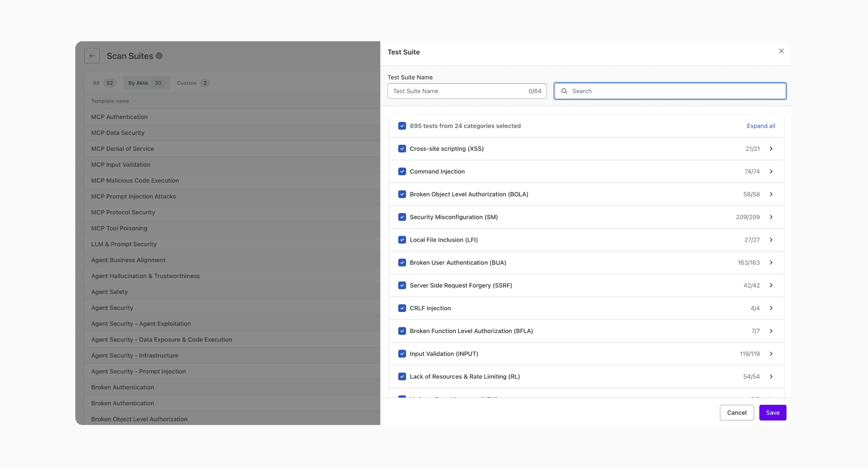Expand the Security Misconfiguration (SM) chevron

click(771, 217)
